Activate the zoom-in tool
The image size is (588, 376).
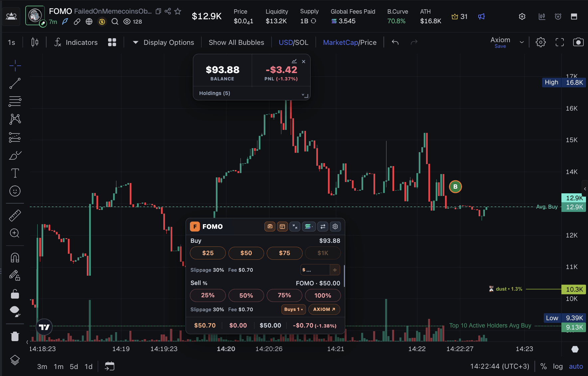[x=15, y=233]
